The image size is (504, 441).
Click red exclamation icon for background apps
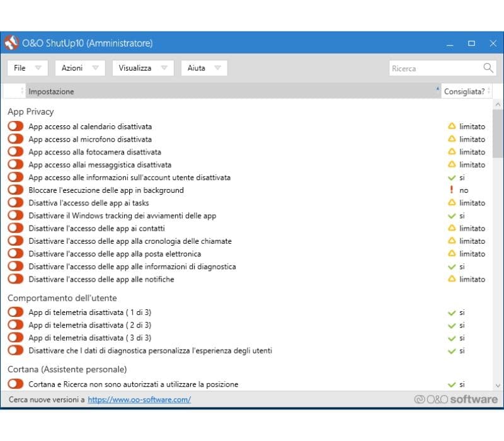coord(452,190)
